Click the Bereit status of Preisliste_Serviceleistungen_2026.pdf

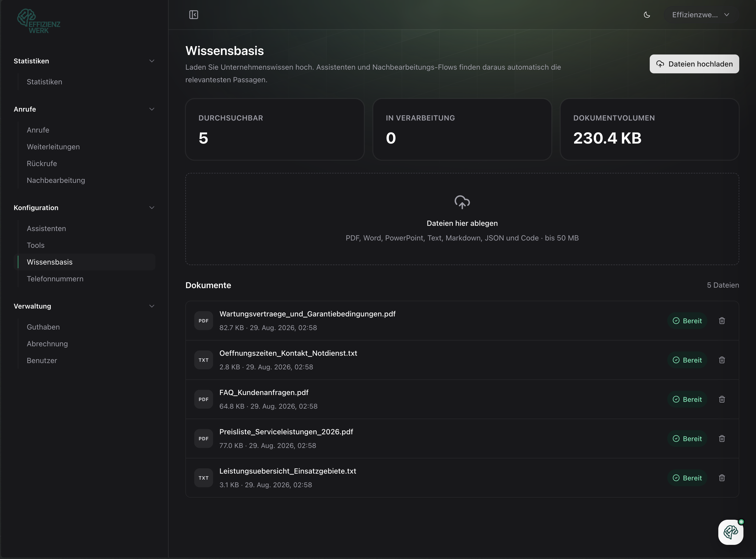point(687,439)
